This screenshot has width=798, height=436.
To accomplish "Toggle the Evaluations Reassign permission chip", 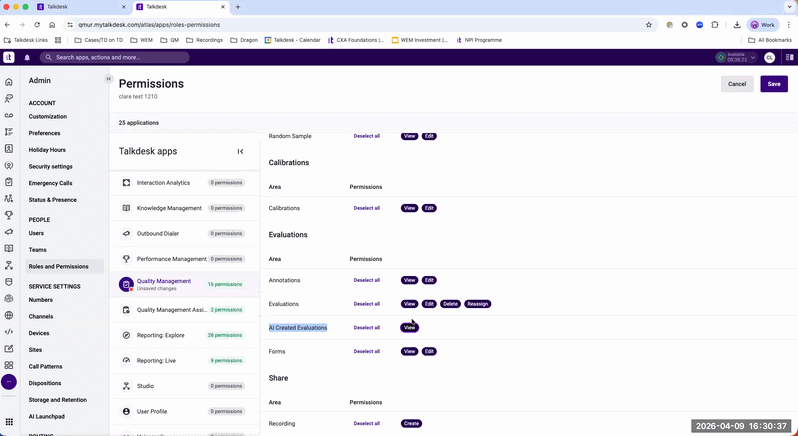I will 477,304.
